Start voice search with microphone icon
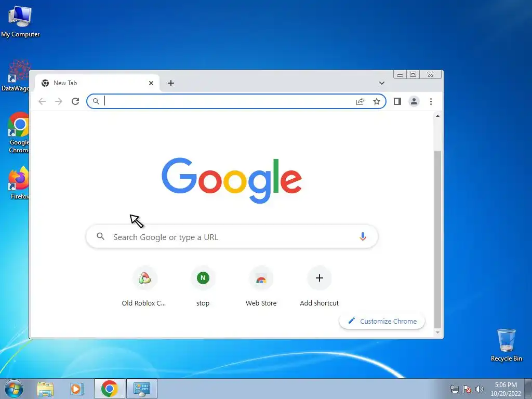This screenshot has height=399, width=532. pos(363,236)
